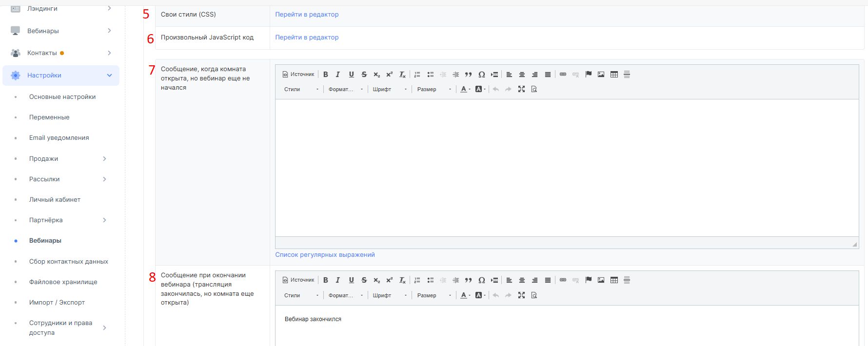868x346 pixels.
Task: Click Italic in the field 8 editor toolbar
Action: coord(337,280)
